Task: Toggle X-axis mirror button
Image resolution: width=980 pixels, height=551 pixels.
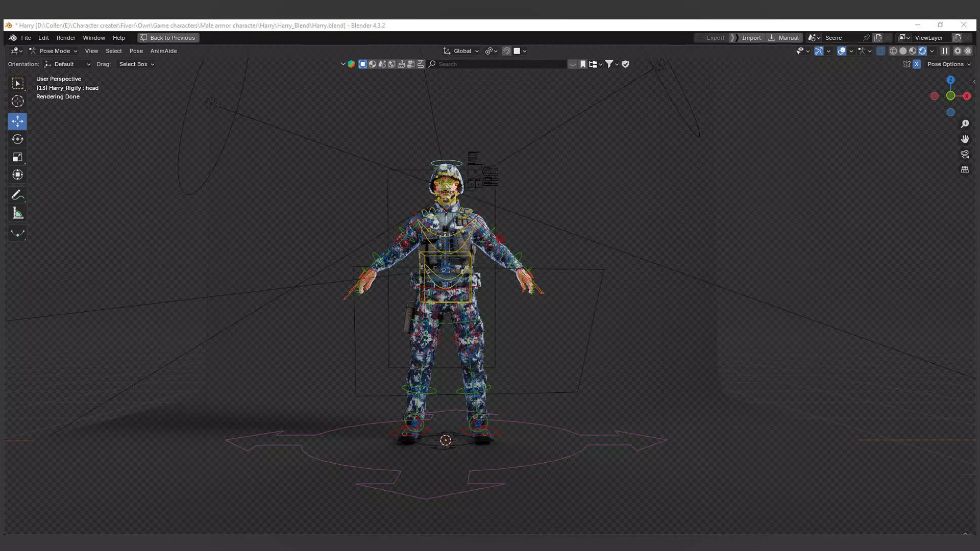Action: point(917,64)
